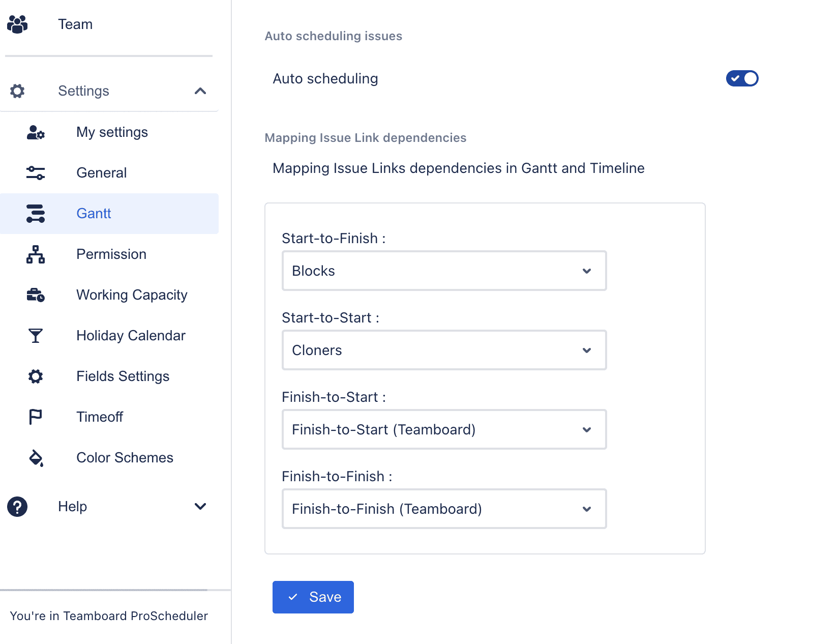
Task: Click the Working Capacity briefcase icon
Action: [x=35, y=295]
